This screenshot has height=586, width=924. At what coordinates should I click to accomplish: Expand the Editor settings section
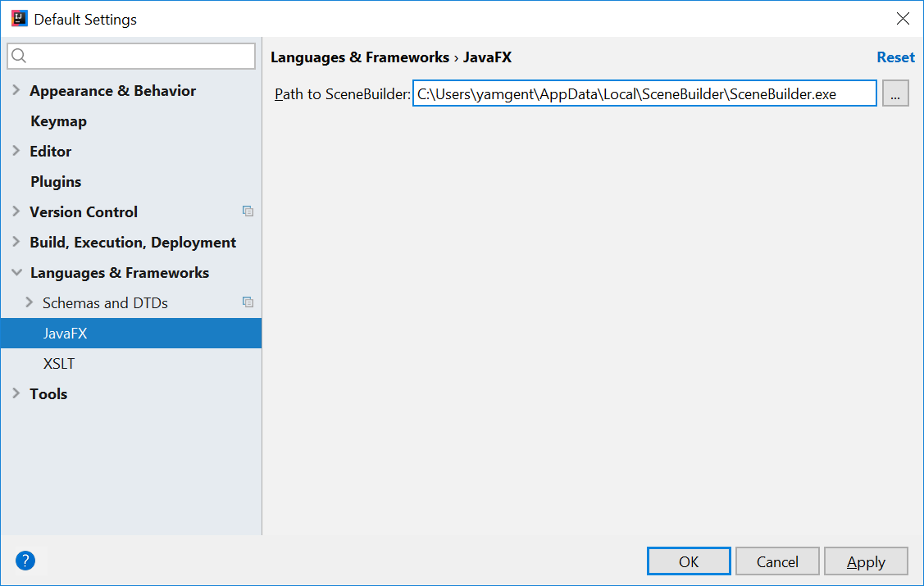pyautogui.click(x=14, y=151)
